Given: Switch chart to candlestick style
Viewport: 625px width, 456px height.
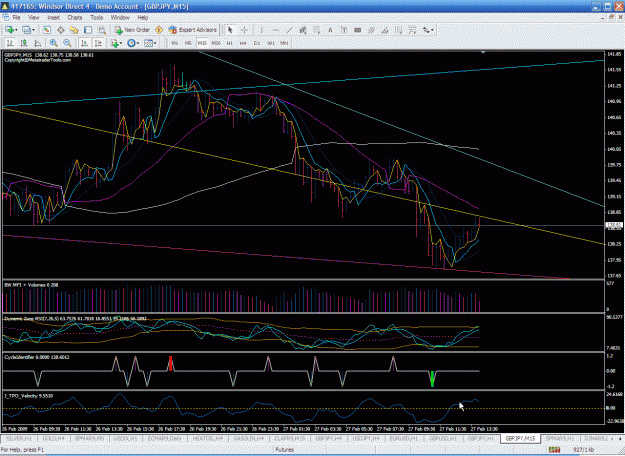Looking at the screenshot, I should [x=24, y=43].
